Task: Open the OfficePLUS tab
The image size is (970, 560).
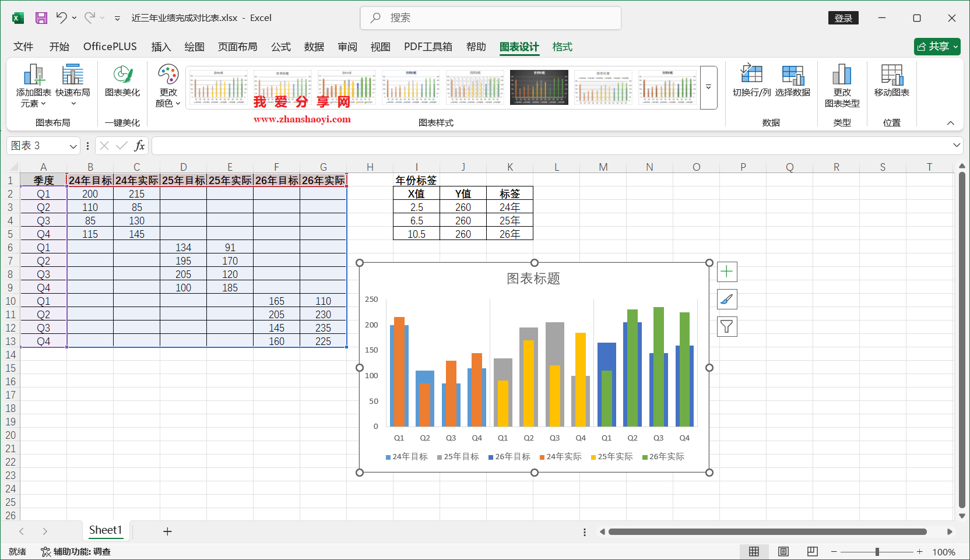Action: (x=110, y=47)
